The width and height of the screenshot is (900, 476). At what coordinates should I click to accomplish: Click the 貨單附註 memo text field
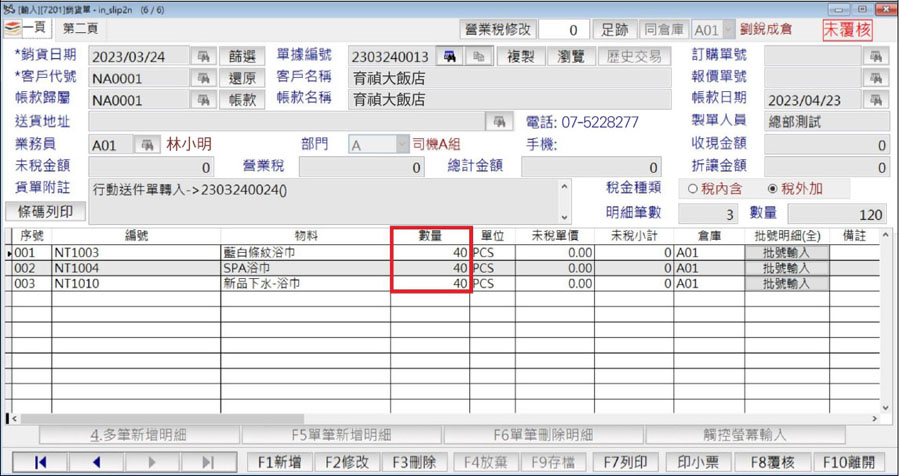click(x=323, y=201)
